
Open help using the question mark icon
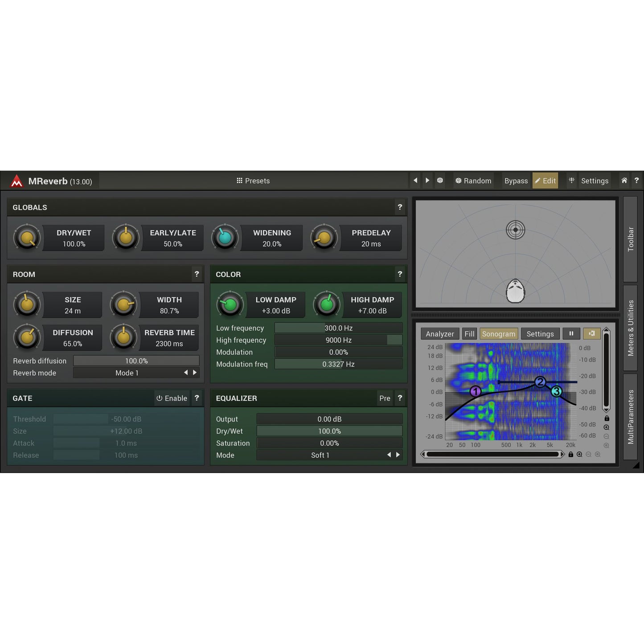point(636,180)
